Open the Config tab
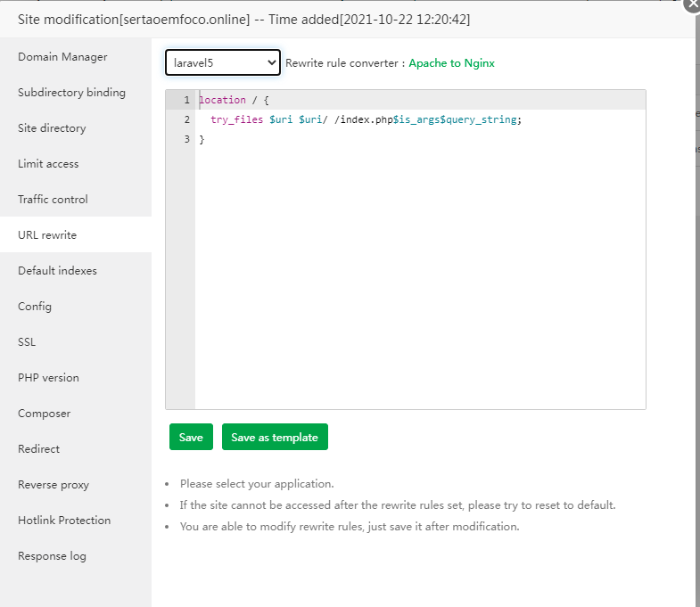The width and height of the screenshot is (700, 607). [x=35, y=307]
